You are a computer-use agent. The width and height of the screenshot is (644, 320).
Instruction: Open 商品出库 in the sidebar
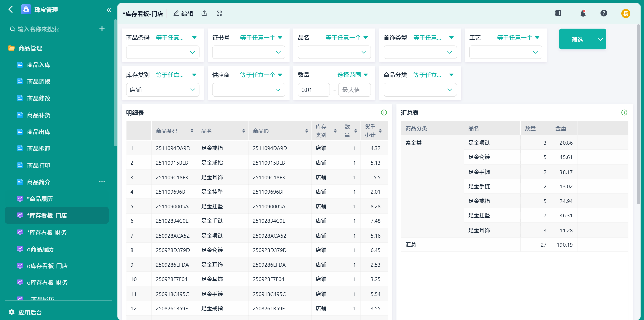(x=57, y=132)
